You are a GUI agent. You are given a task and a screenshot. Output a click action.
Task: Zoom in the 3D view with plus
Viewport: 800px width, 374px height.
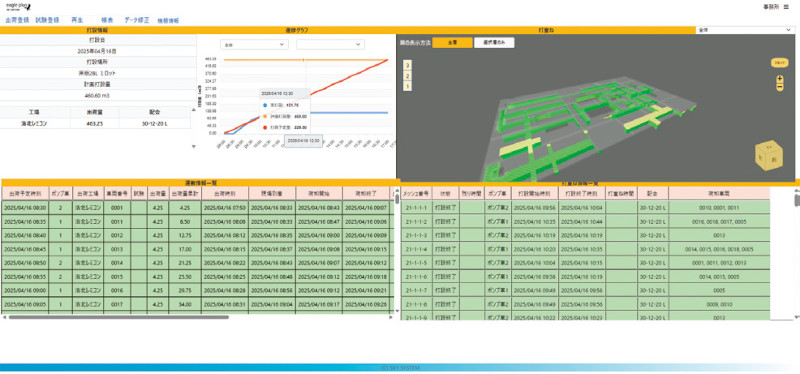coord(780,80)
